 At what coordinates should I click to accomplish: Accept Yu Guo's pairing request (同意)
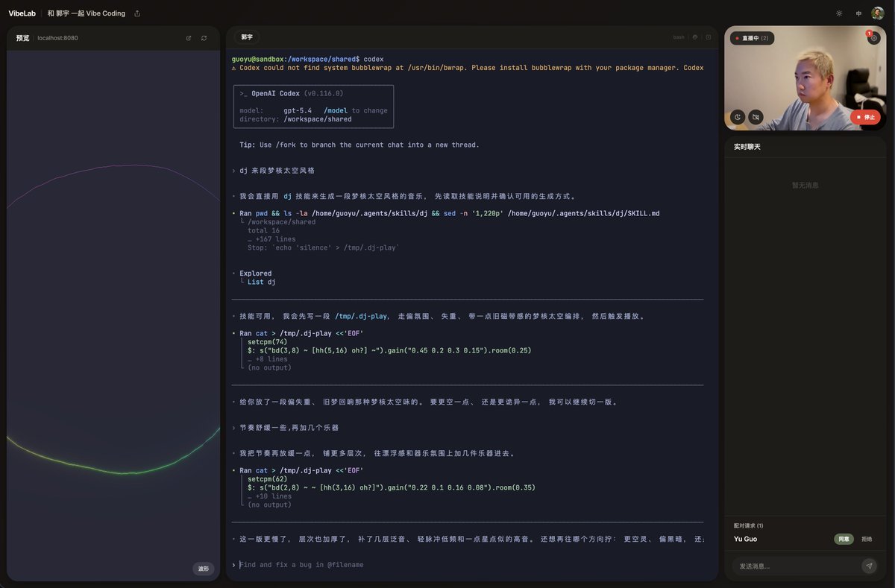844,539
